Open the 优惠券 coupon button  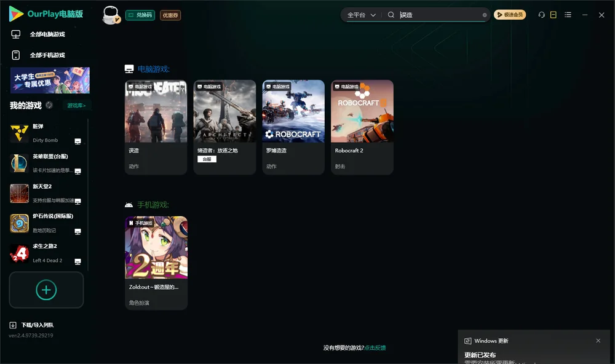click(x=170, y=15)
